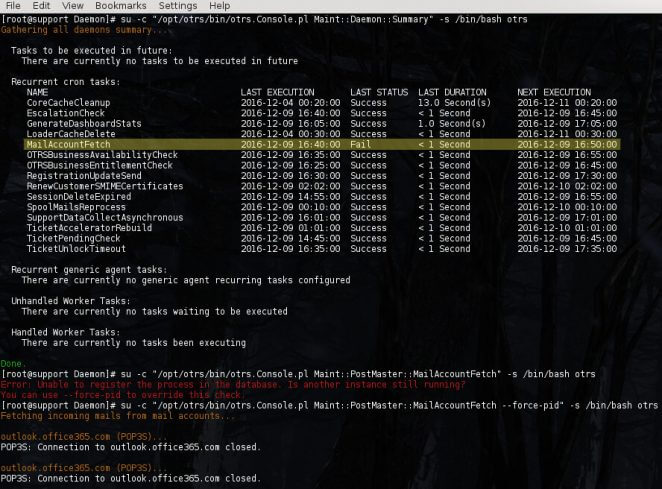Click the NEXT EXECUTION column header
662x489 pixels.
coord(554,92)
